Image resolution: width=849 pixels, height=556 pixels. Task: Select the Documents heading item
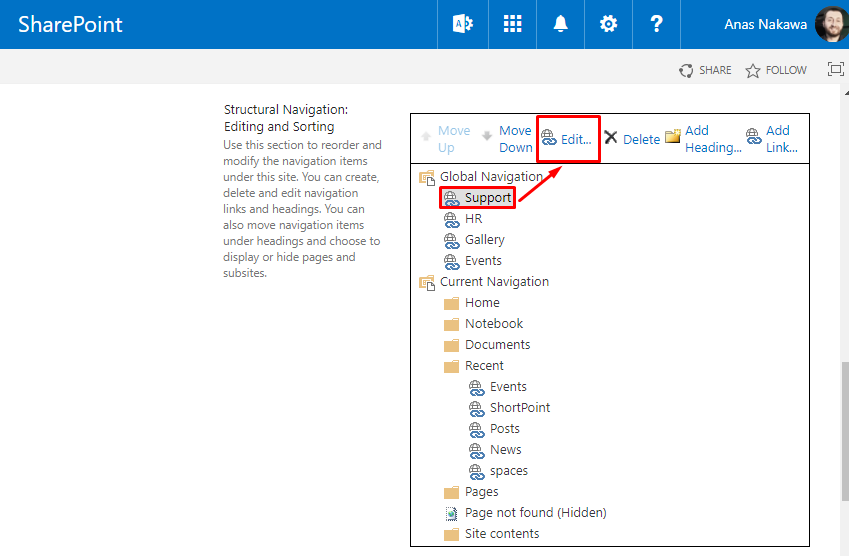pos(497,345)
